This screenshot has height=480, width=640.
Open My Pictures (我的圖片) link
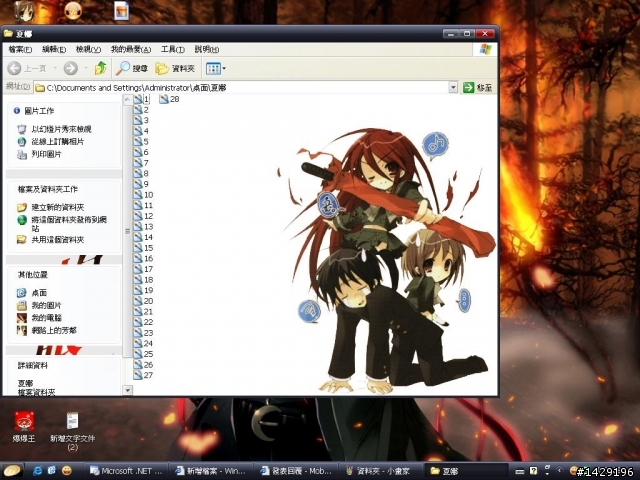pyautogui.click(x=46, y=305)
